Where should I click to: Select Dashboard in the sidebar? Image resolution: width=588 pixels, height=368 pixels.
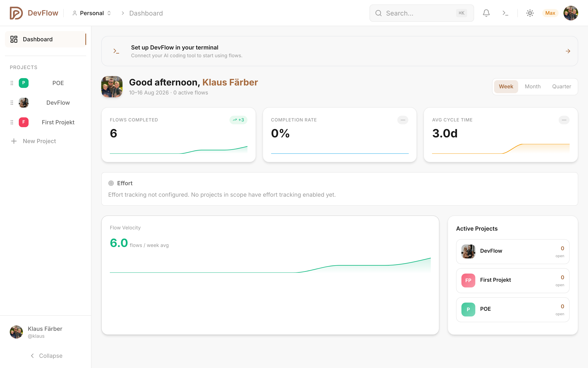point(46,39)
